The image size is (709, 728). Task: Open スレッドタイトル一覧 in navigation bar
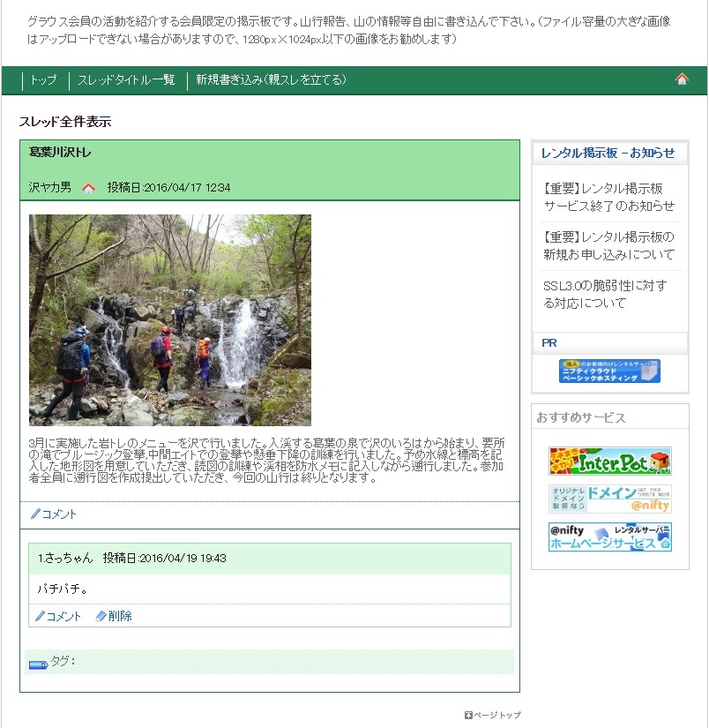[126, 79]
